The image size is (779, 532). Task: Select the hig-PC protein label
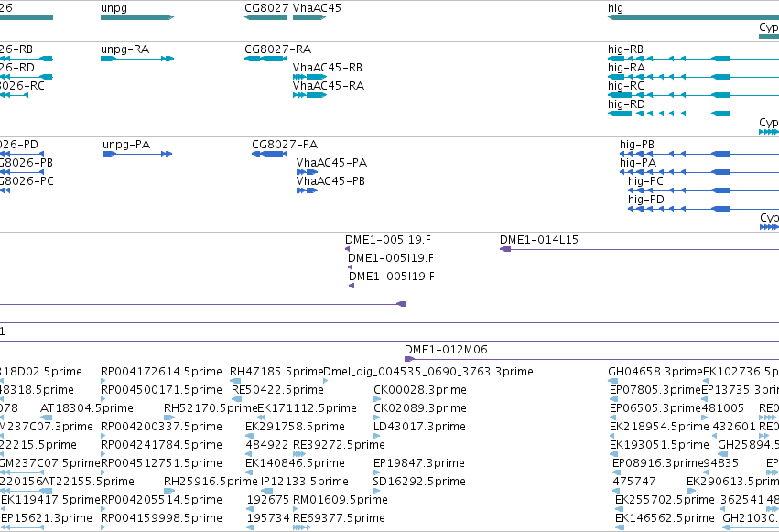tap(646, 181)
